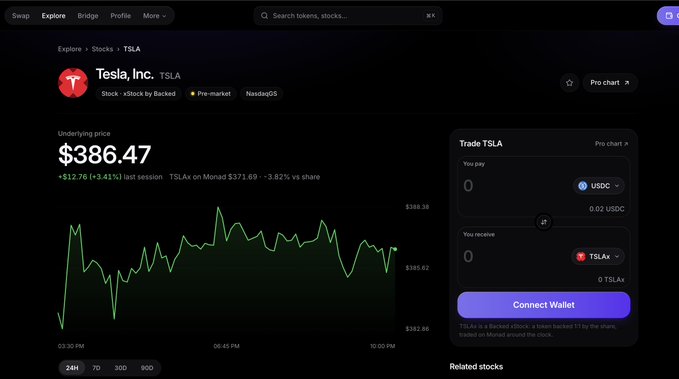Open Pro chart link in Trade panel

(x=611, y=144)
